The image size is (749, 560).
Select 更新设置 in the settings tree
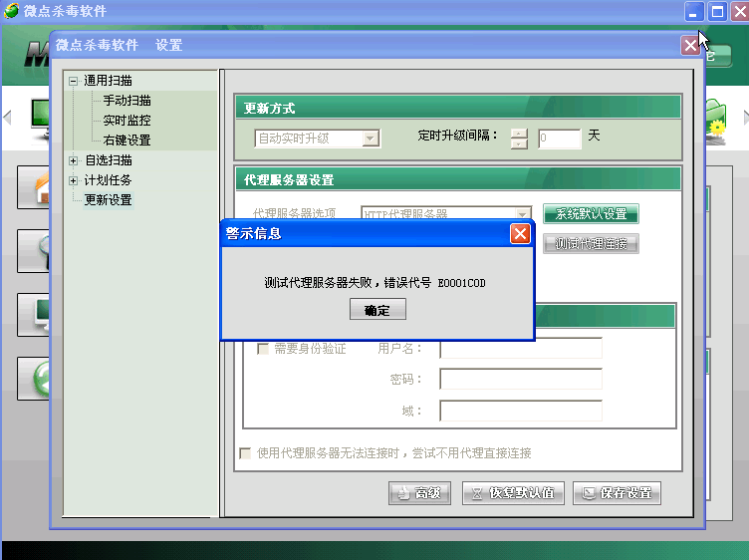tap(109, 200)
